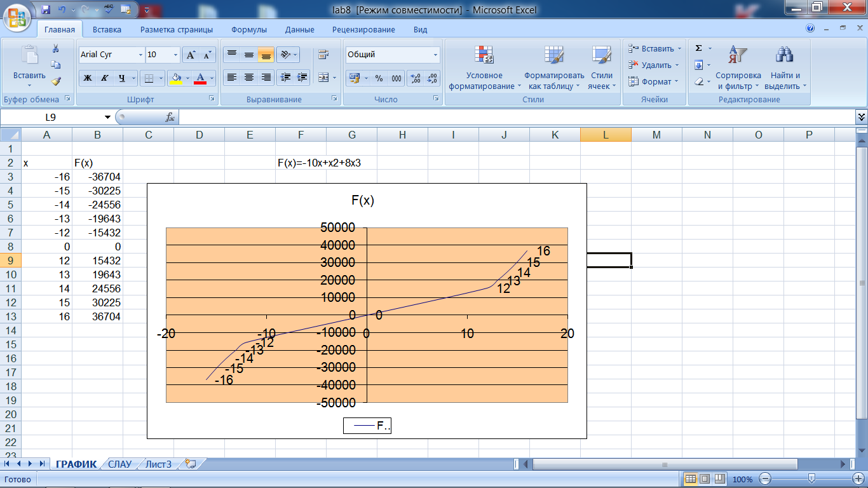Increase indent in alignment group

(302, 78)
